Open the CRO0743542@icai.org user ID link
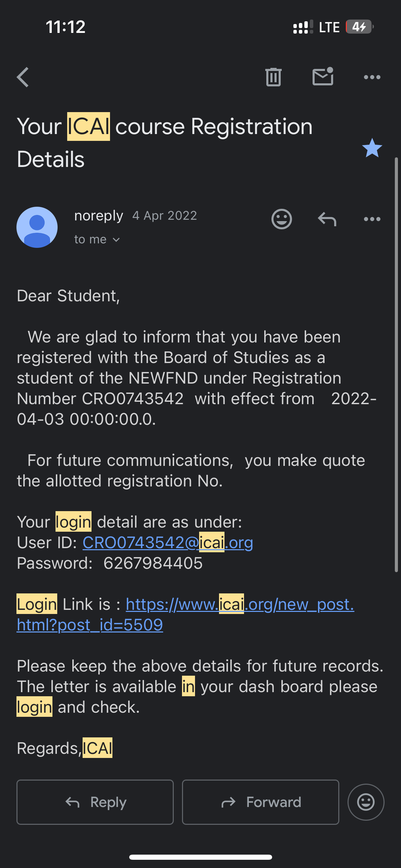401x868 pixels. click(x=168, y=543)
